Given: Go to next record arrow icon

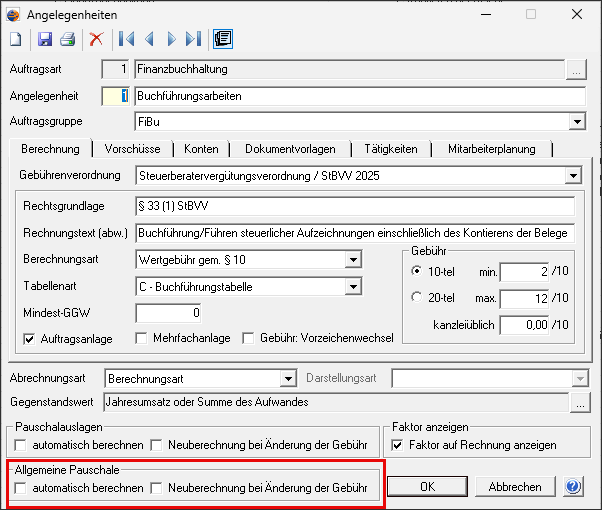Looking at the screenshot, I should click(x=171, y=39).
